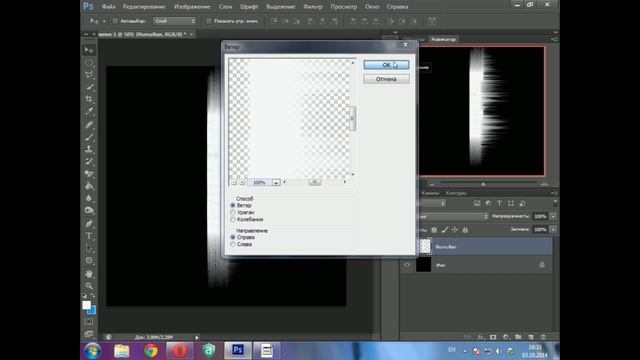
Task: Toggle the Автовыбор checkbox
Action: point(115,21)
